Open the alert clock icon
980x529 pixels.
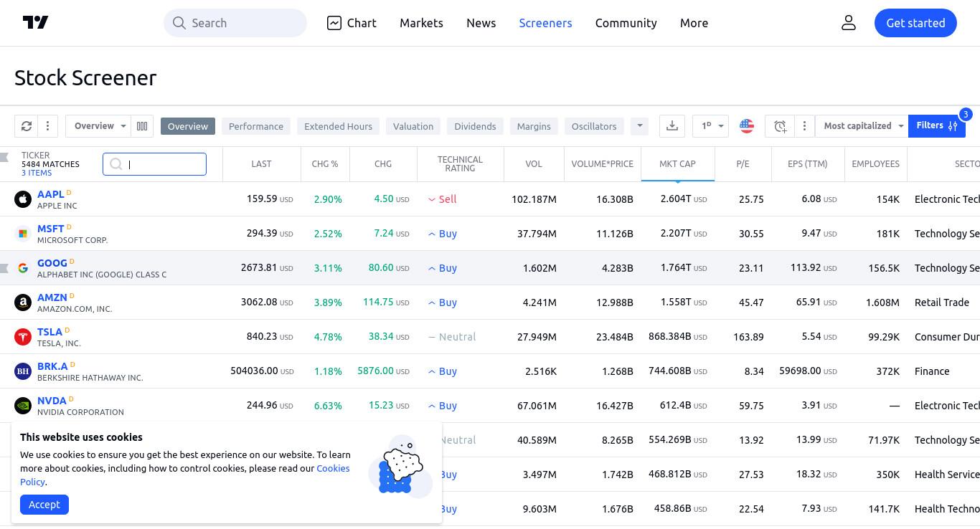click(x=780, y=126)
